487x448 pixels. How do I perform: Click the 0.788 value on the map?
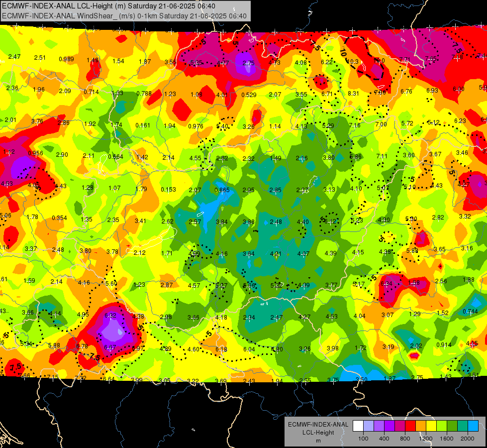[x=144, y=93]
